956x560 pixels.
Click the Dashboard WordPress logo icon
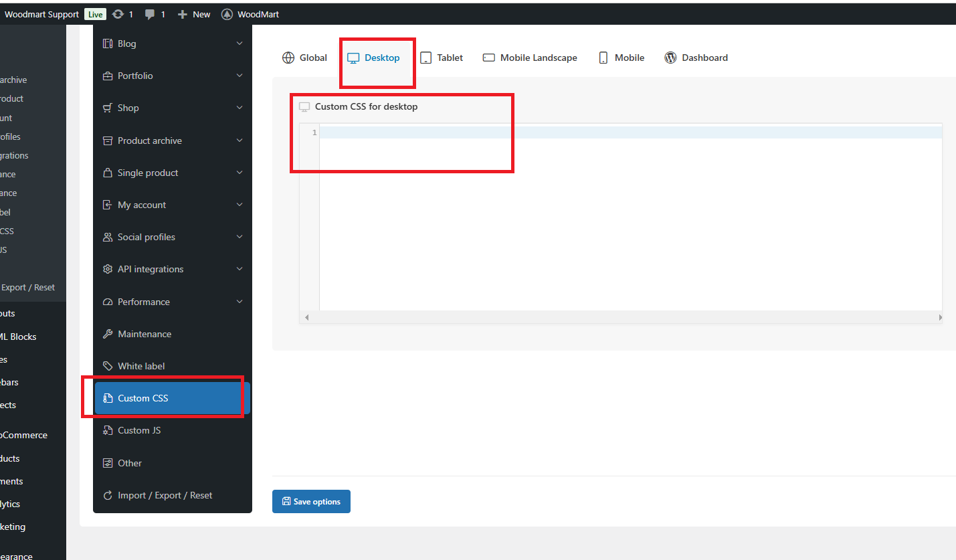[x=670, y=58]
